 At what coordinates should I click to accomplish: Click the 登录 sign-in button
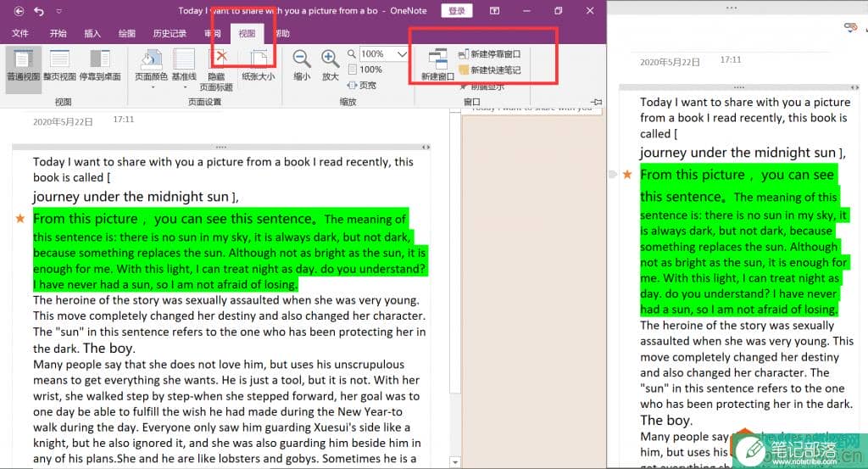coord(456,10)
